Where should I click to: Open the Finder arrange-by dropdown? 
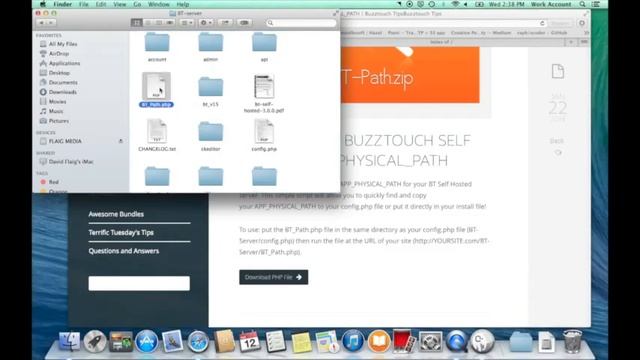tap(187, 23)
